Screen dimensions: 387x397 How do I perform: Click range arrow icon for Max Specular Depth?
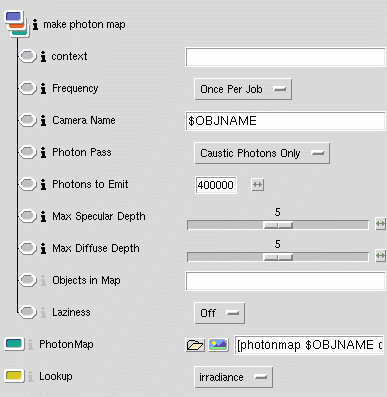(x=380, y=224)
